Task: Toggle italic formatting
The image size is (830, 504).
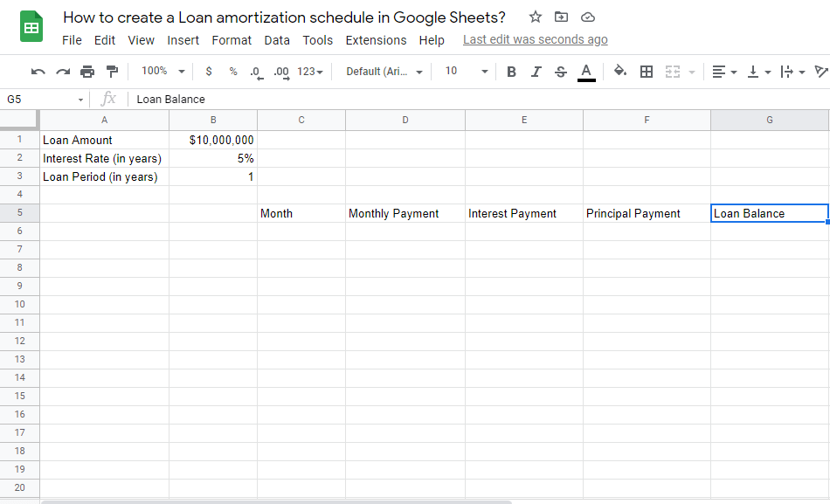Action: point(536,72)
